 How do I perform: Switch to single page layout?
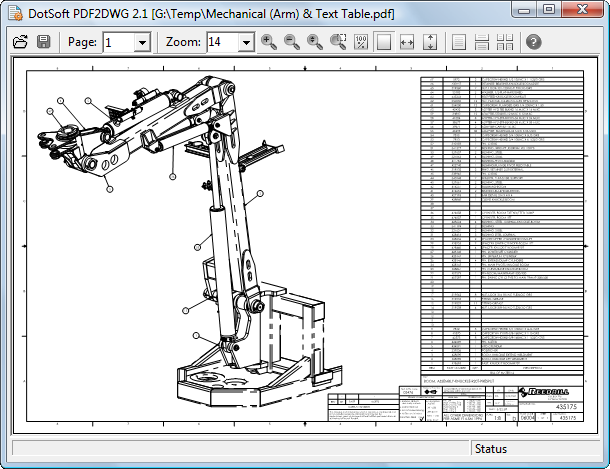[459, 42]
